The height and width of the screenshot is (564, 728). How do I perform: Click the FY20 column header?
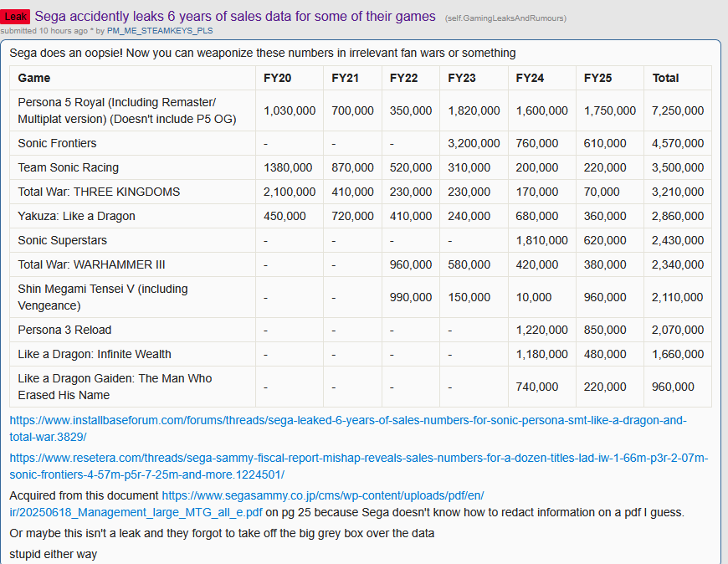tap(277, 78)
